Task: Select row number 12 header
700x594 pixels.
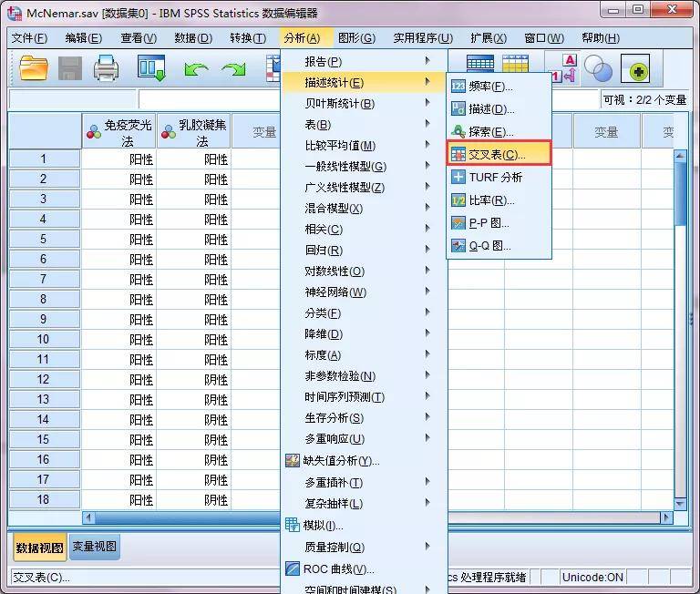Action: click(x=44, y=380)
